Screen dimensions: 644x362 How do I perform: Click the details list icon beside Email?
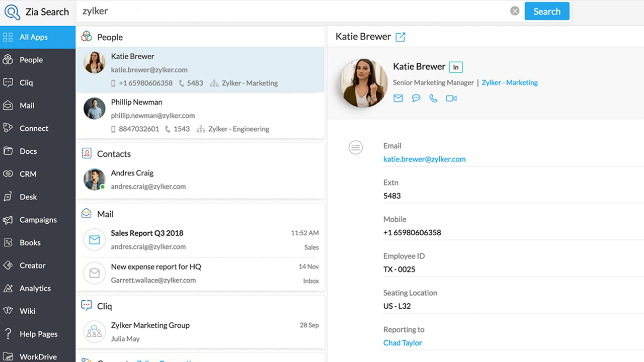click(x=356, y=147)
